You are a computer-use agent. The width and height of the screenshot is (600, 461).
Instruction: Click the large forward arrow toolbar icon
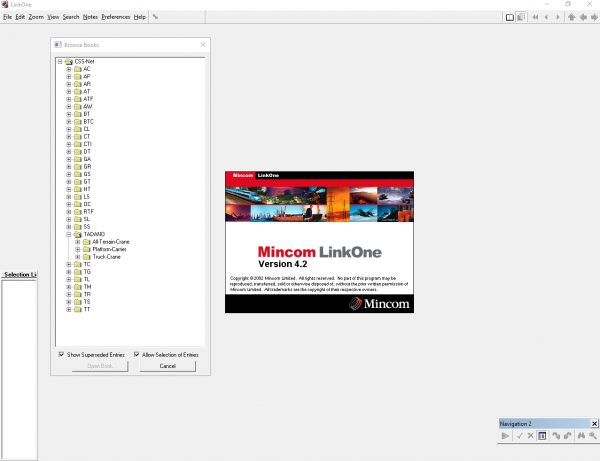(x=594, y=17)
